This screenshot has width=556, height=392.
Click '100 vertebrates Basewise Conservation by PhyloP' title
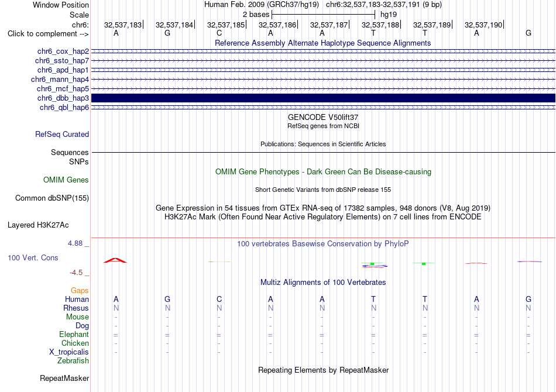pyautogui.click(x=323, y=244)
